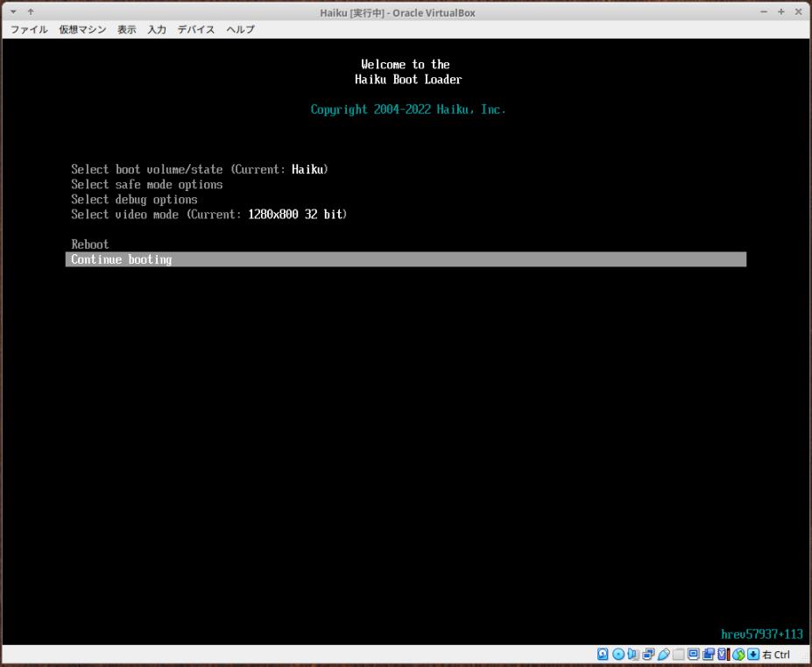Click the USB device status icon

coord(663,654)
